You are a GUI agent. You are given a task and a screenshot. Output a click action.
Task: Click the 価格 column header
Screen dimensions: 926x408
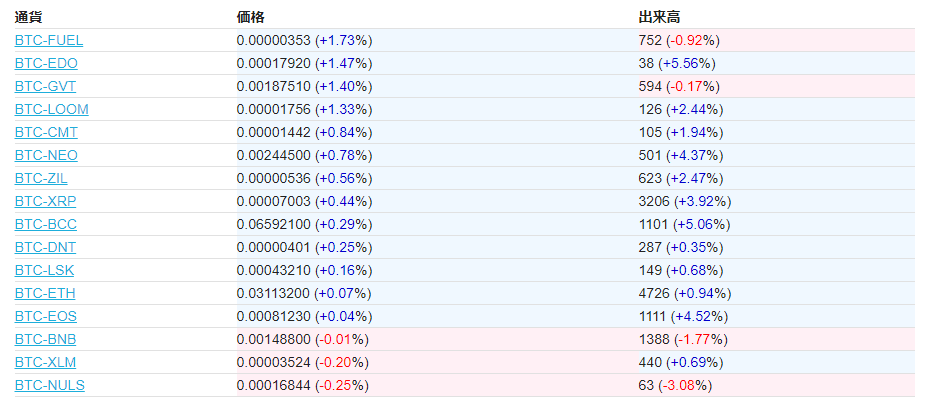[x=250, y=17]
